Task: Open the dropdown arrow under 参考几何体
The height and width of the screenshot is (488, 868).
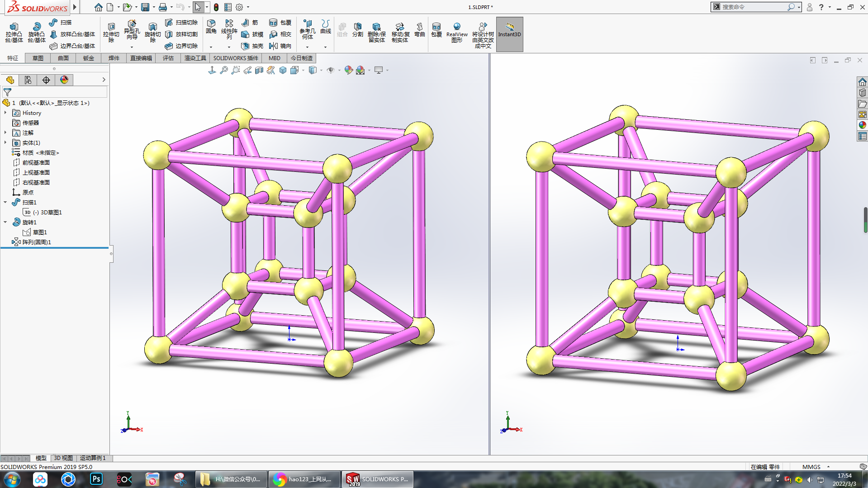Action: click(x=307, y=47)
